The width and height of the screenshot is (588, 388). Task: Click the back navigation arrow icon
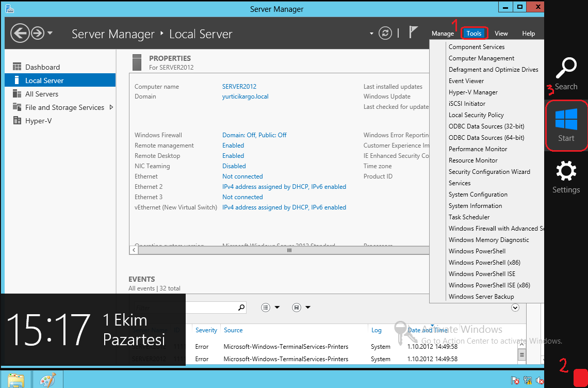tap(20, 34)
